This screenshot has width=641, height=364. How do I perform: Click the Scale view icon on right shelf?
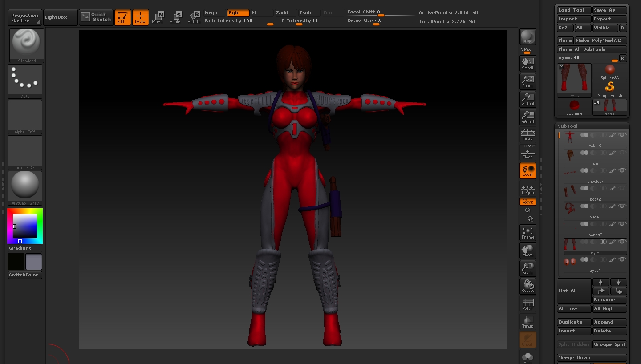tap(528, 268)
